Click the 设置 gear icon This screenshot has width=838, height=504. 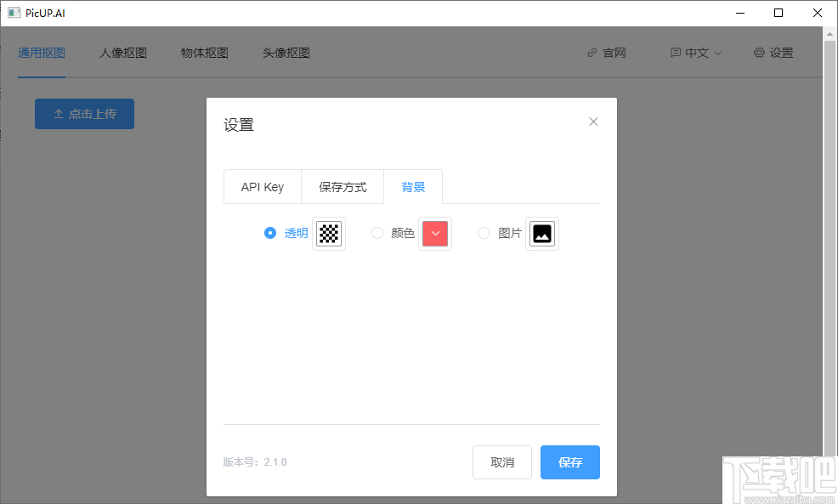(x=759, y=52)
